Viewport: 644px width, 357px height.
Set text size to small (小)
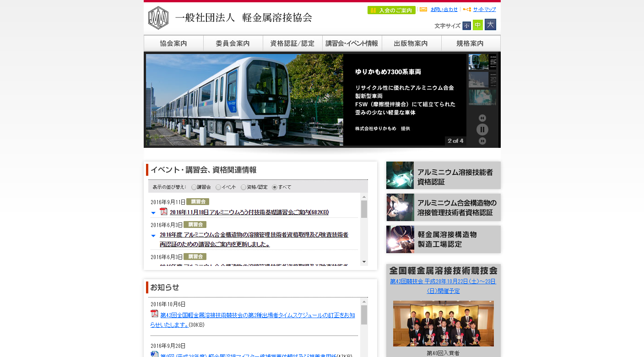(466, 26)
